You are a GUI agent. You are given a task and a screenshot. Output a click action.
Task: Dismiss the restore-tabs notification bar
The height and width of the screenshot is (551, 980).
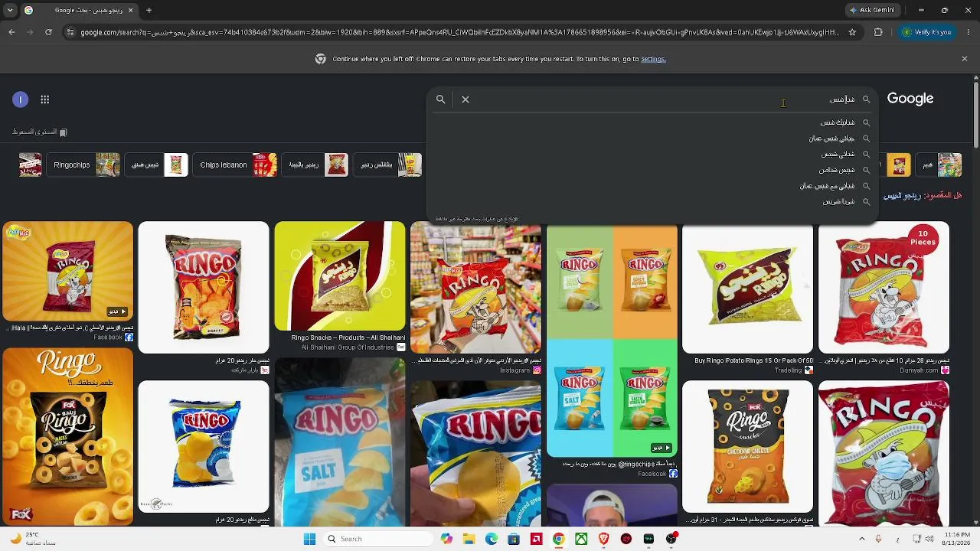point(965,59)
